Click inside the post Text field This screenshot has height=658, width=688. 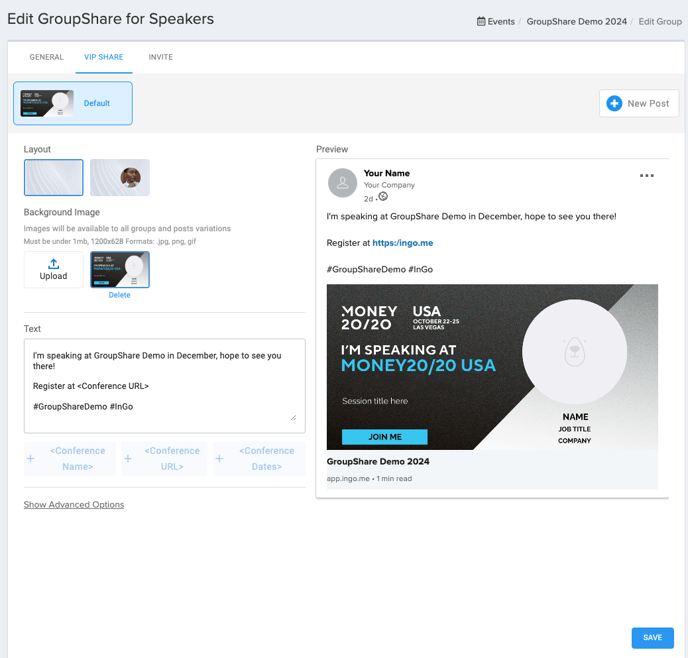[x=165, y=386]
